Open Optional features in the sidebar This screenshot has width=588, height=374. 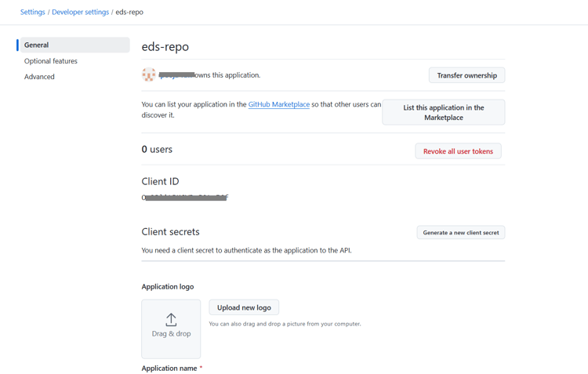click(51, 61)
